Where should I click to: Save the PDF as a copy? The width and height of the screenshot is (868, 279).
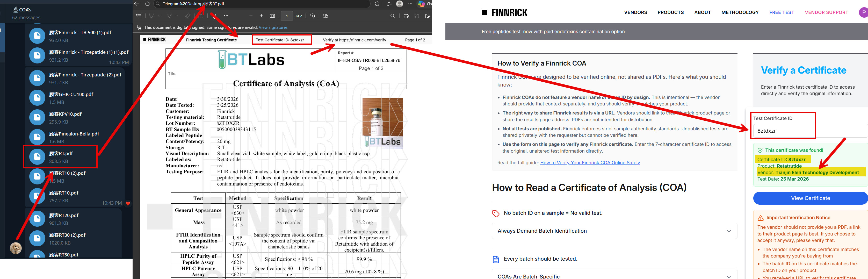427,16
